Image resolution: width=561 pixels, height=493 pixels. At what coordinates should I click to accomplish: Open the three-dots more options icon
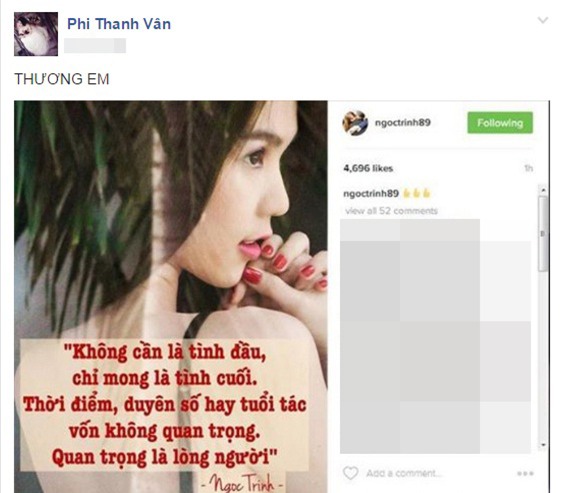(525, 474)
